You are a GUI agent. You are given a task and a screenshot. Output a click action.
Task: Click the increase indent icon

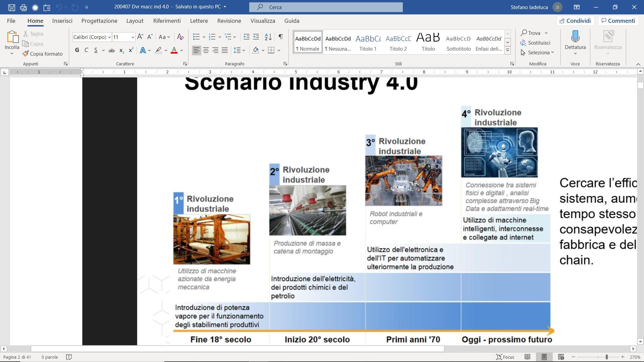256,37
